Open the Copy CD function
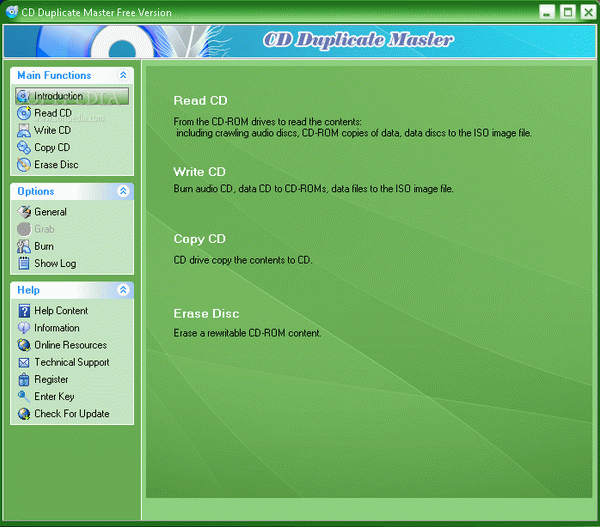This screenshot has height=527, width=600. pos(52,148)
